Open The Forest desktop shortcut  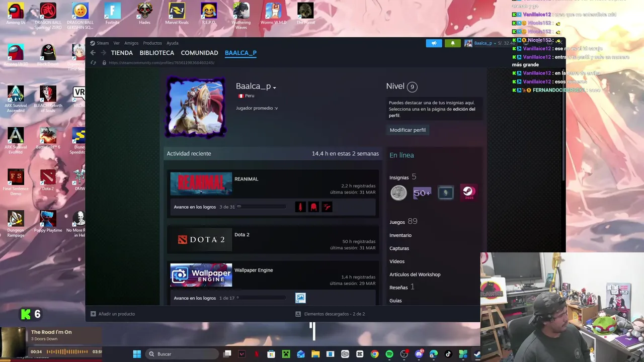tap(305, 14)
